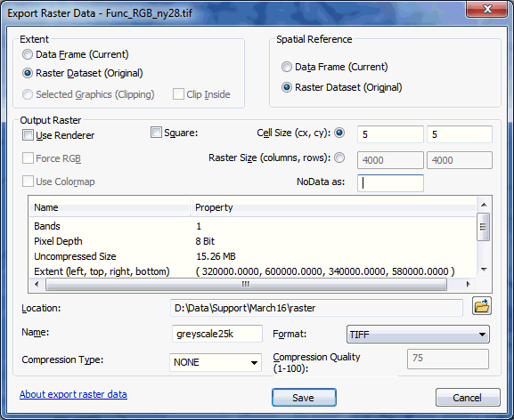Close the Export Raster Data dialog
Viewport: 514px width, 420px height.
[x=486, y=9]
